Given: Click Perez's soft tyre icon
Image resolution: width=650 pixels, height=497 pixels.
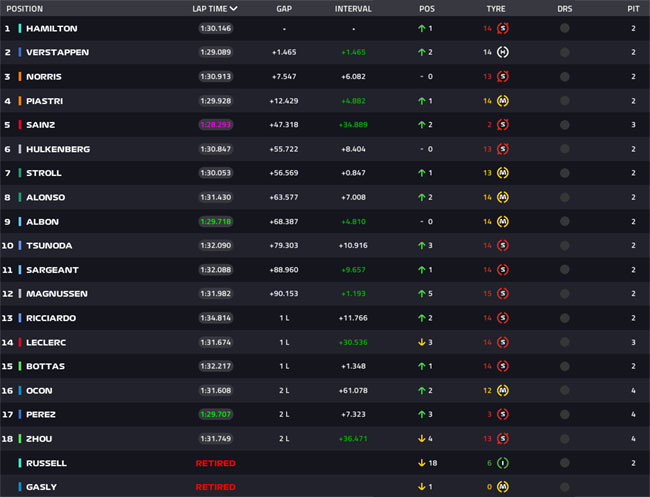Looking at the screenshot, I should 503,414.
